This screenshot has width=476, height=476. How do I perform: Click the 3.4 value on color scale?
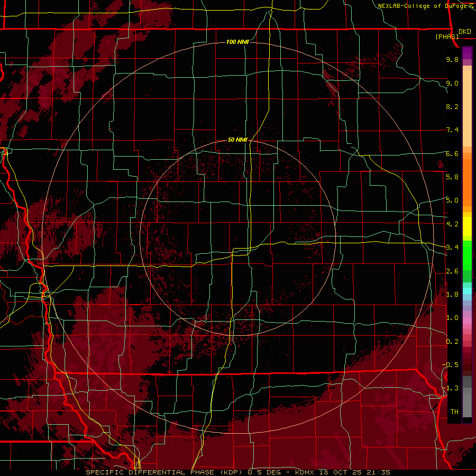click(452, 248)
